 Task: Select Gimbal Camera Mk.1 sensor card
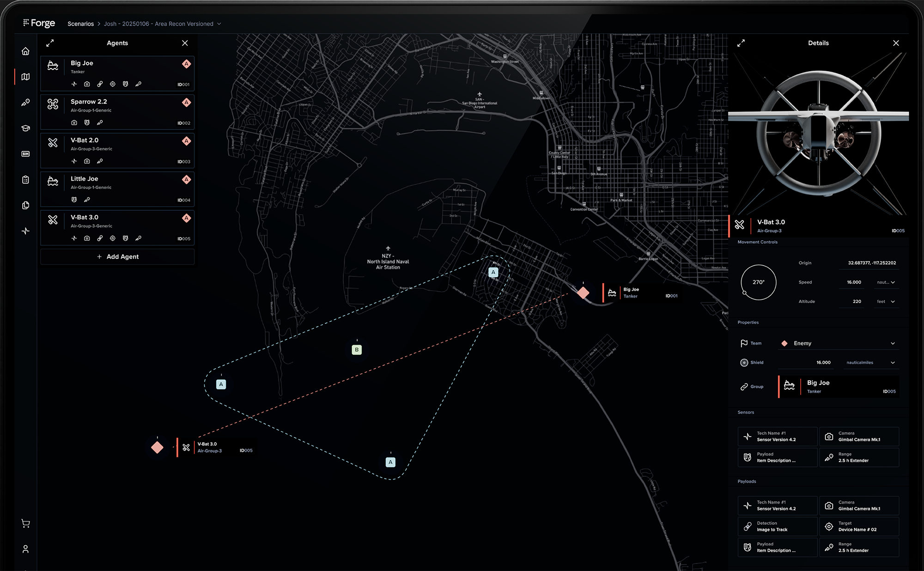(x=859, y=437)
